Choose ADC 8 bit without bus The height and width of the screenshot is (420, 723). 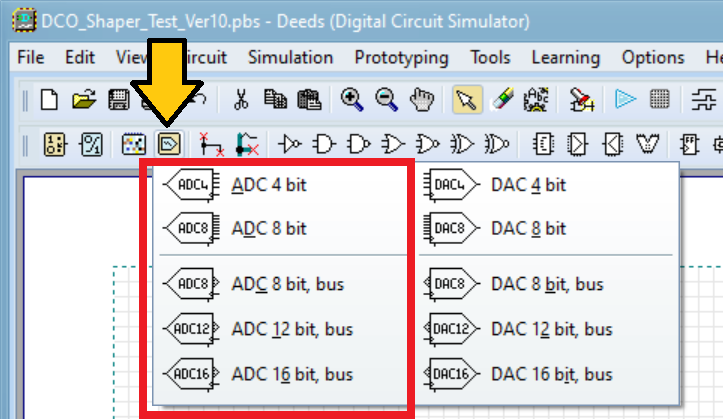click(281, 229)
